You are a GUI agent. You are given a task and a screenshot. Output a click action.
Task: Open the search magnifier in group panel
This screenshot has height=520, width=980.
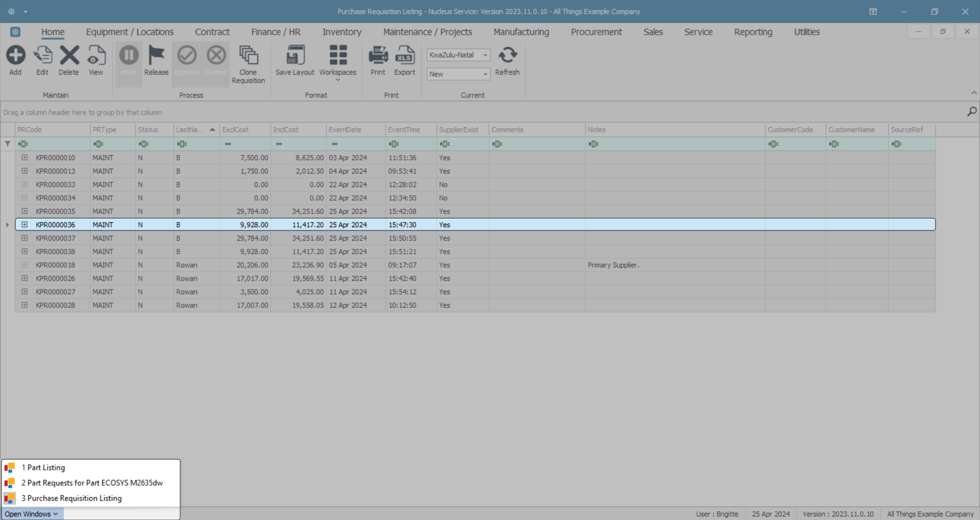pyautogui.click(x=972, y=111)
